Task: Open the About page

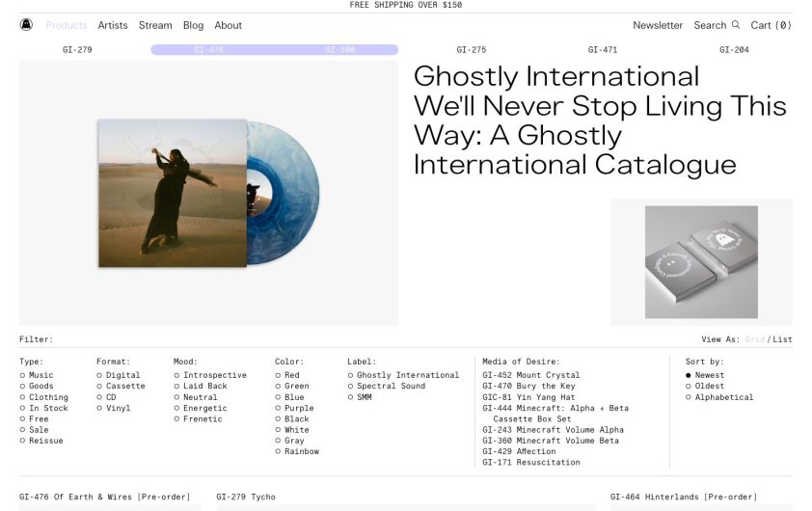Action: pos(228,25)
